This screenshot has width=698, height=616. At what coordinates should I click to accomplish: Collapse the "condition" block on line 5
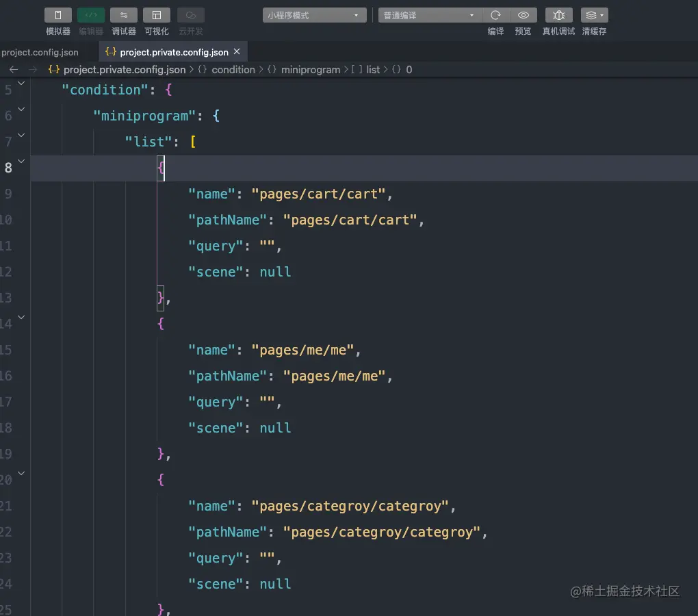tap(21, 84)
